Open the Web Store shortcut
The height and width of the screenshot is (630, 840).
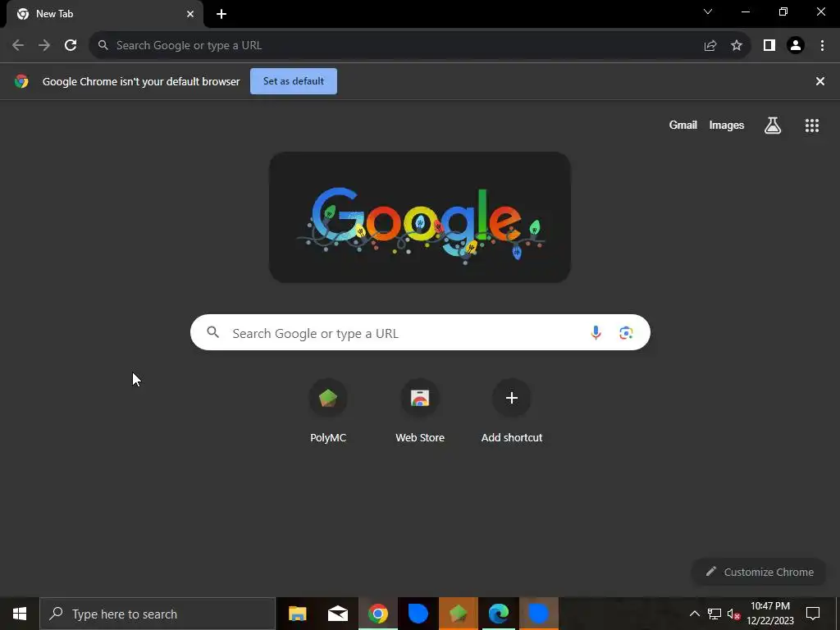point(420,412)
